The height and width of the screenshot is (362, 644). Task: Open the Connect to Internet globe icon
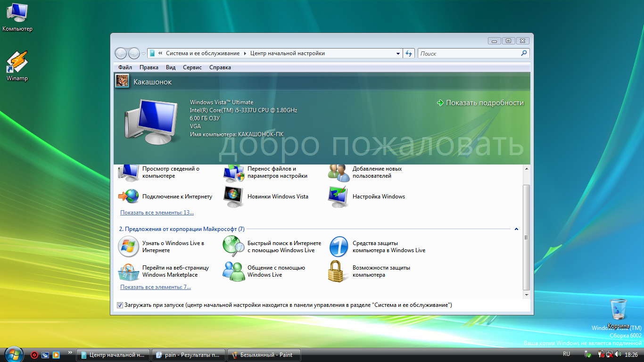(x=128, y=196)
